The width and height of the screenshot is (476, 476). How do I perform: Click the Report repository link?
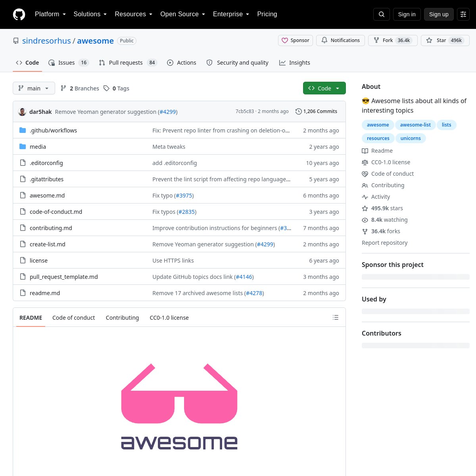click(385, 243)
